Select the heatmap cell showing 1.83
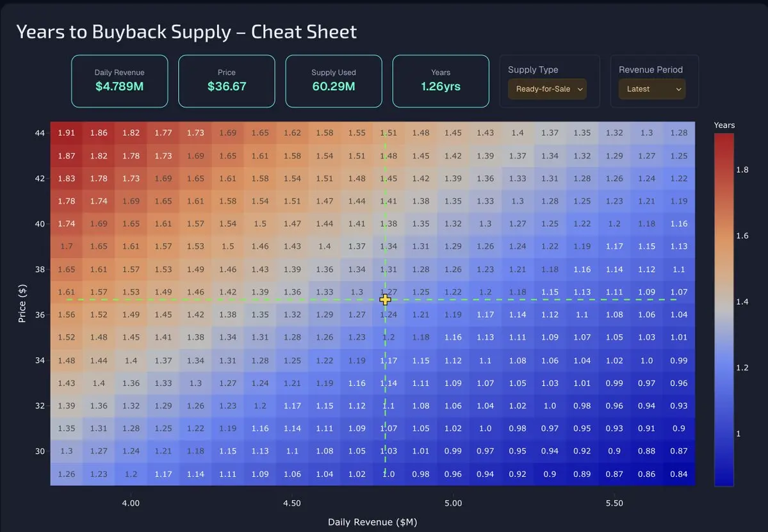768x532 pixels. click(x=67, y=179)
